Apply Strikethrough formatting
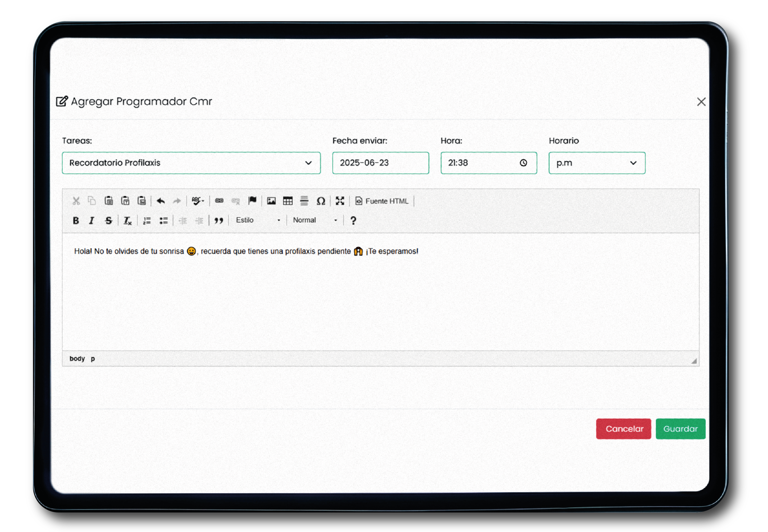The height and width of the screenshot is (532, 768). click(x=108, y=220)
